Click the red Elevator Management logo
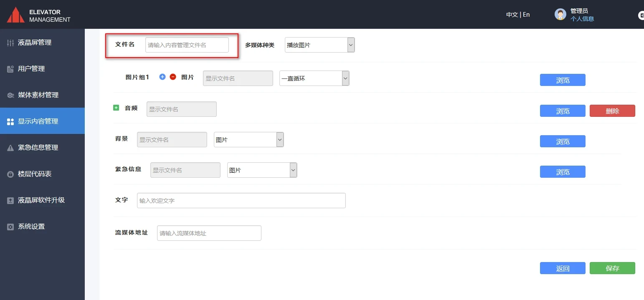 16,15
